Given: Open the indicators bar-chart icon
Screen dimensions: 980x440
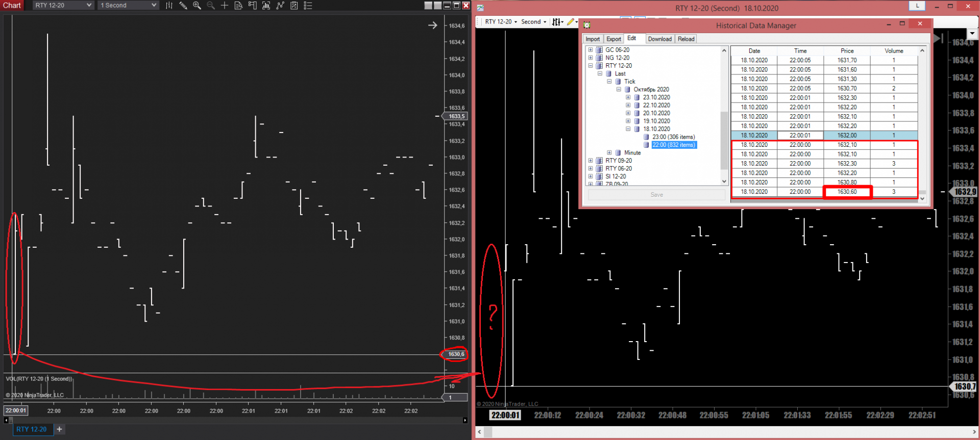Looking at the screenshot, I should click(266, 6).
